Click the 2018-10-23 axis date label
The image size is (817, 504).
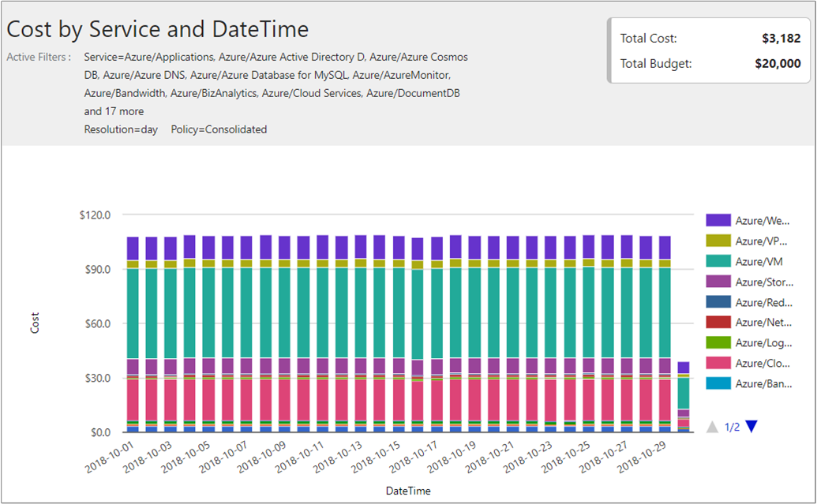click(x=528, y=457)
